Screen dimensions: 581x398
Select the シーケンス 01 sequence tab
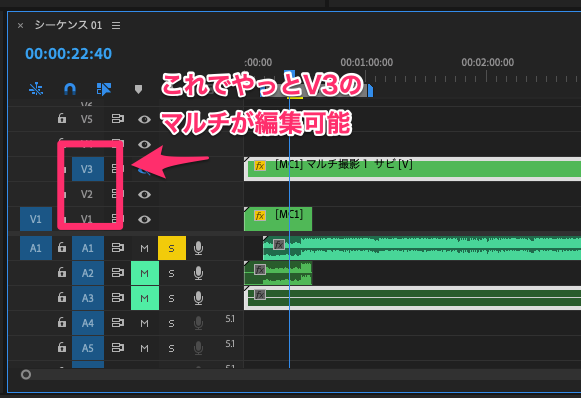[68, 25]
